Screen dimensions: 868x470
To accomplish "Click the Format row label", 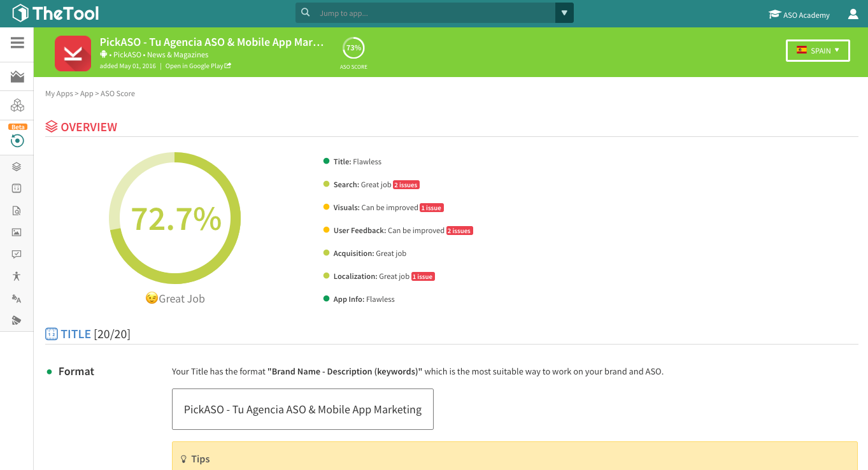I will click(76, 371).
